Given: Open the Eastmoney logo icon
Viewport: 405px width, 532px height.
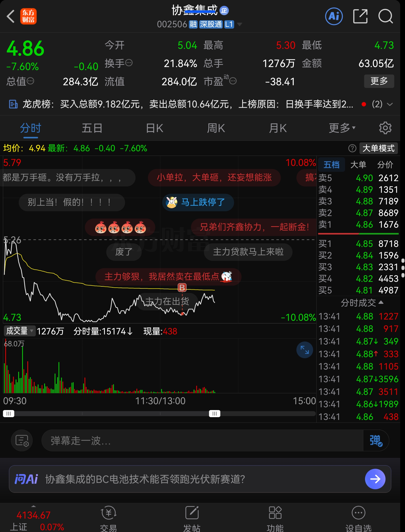Looking at the screenshot, I should pos(28,16).
